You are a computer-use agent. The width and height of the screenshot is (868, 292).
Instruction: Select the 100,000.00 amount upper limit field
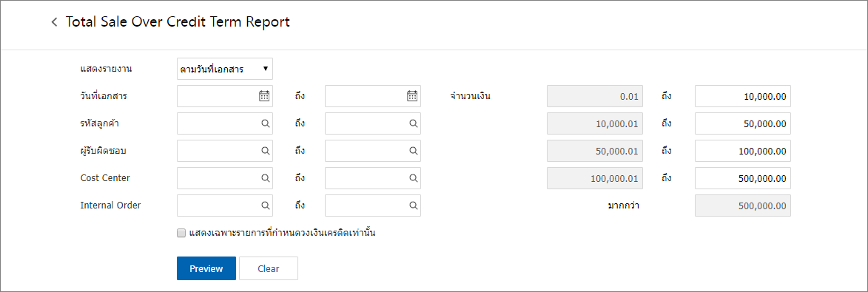(743, 150)
